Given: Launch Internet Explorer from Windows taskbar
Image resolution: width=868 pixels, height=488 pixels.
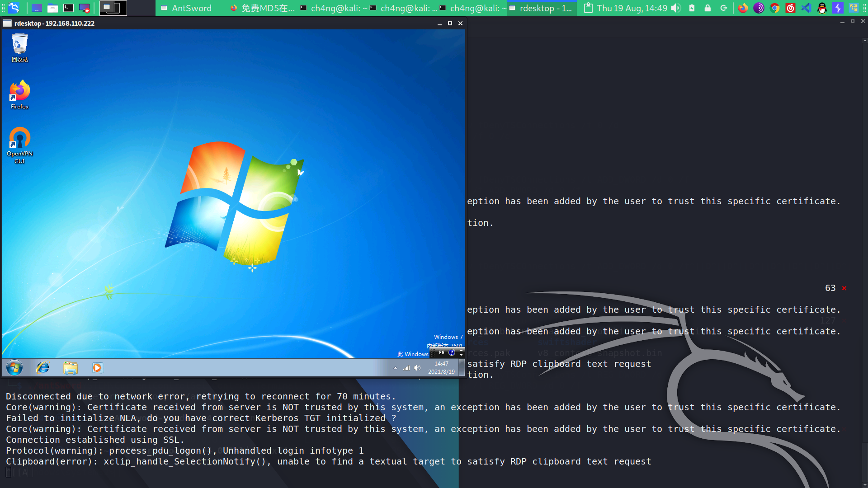Looking at the screenshot, I should coord(43,368).
